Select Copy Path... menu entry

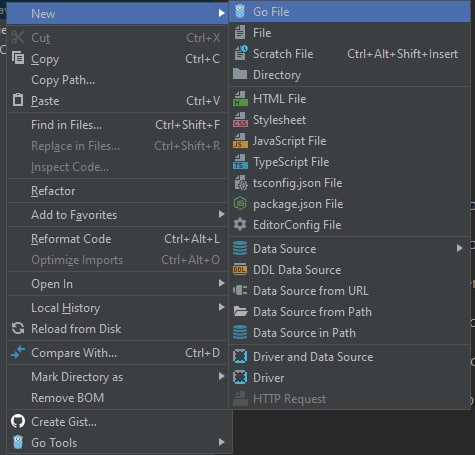pyautogui.click(x=117, y=80)
